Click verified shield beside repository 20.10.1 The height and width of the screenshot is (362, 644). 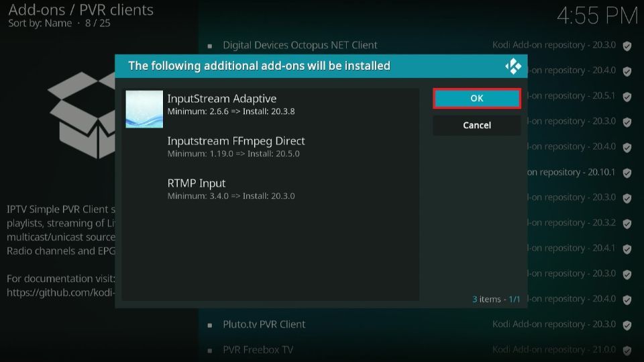[627, 173]
